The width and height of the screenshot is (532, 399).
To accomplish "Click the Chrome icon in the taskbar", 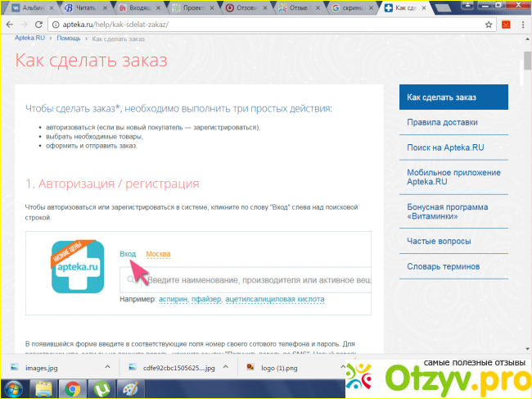I will pyautogui.click(x=73, y=388).
